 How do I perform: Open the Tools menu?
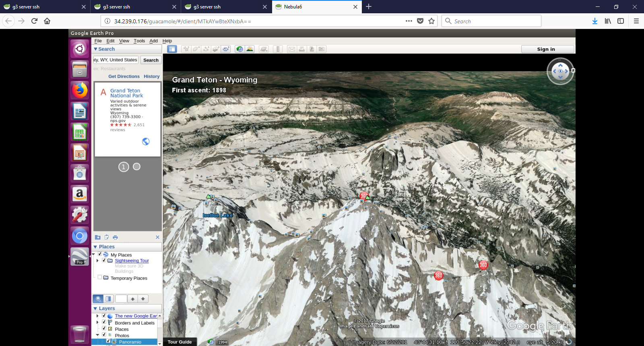coord(139,41)
